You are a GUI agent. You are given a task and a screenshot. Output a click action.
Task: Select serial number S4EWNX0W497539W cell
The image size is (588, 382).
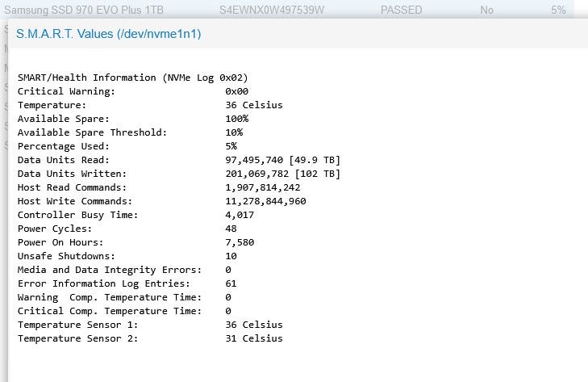[x=272, y=10]
